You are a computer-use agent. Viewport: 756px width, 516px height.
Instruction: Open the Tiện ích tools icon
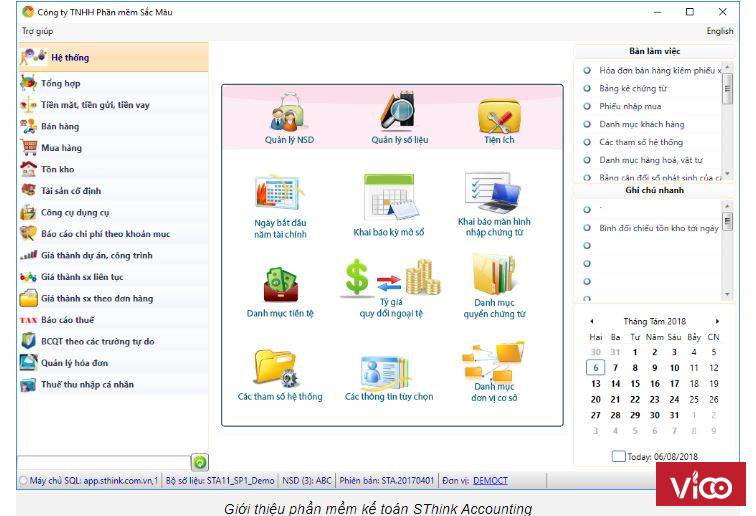[x=499, y=116]
